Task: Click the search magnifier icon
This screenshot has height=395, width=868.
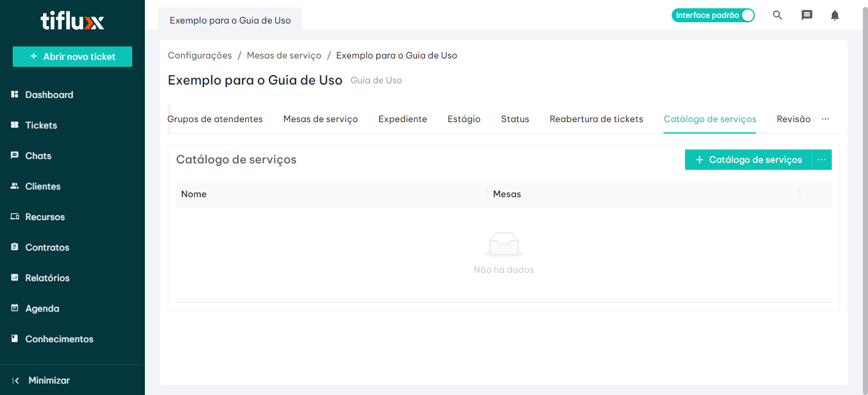Action: click(x=777, y=15)
